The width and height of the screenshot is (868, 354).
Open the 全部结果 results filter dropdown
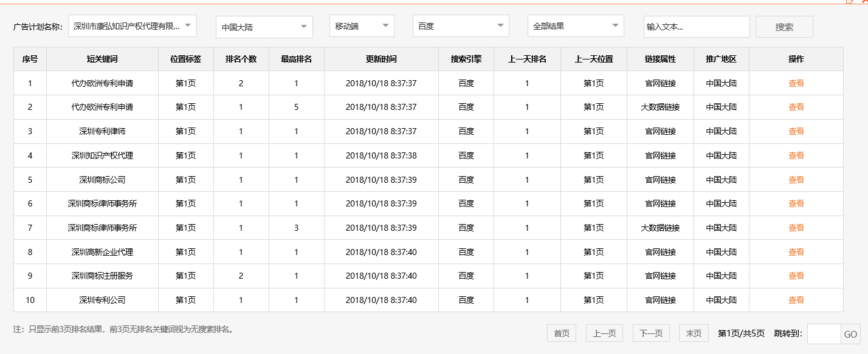[x=575, y=26]
